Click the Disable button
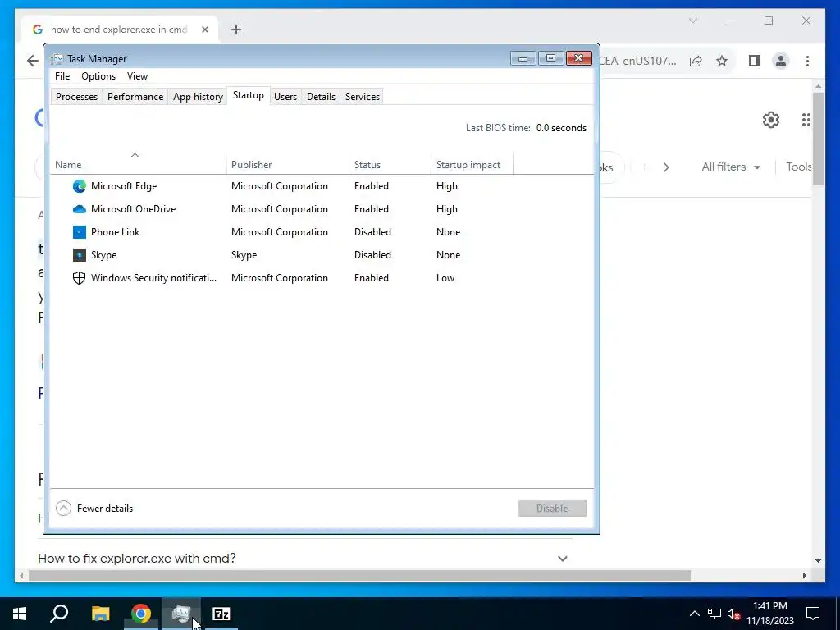Viewport: 840px width, 630px height. [x=552, y=509]
